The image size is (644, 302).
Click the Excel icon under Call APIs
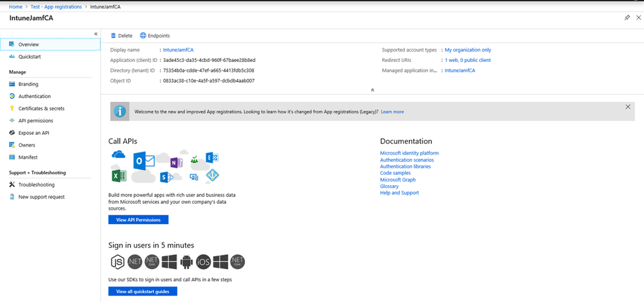point(119,176)
